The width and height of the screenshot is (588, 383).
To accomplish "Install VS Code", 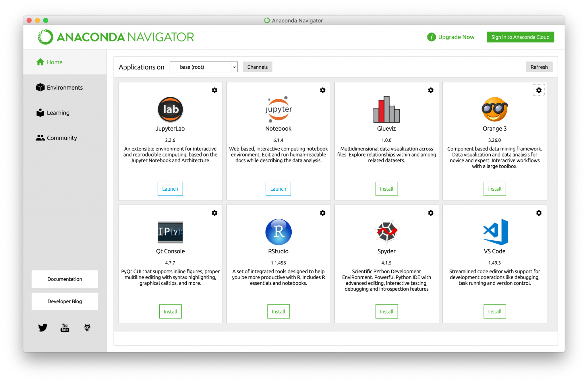I will (495, 312).
